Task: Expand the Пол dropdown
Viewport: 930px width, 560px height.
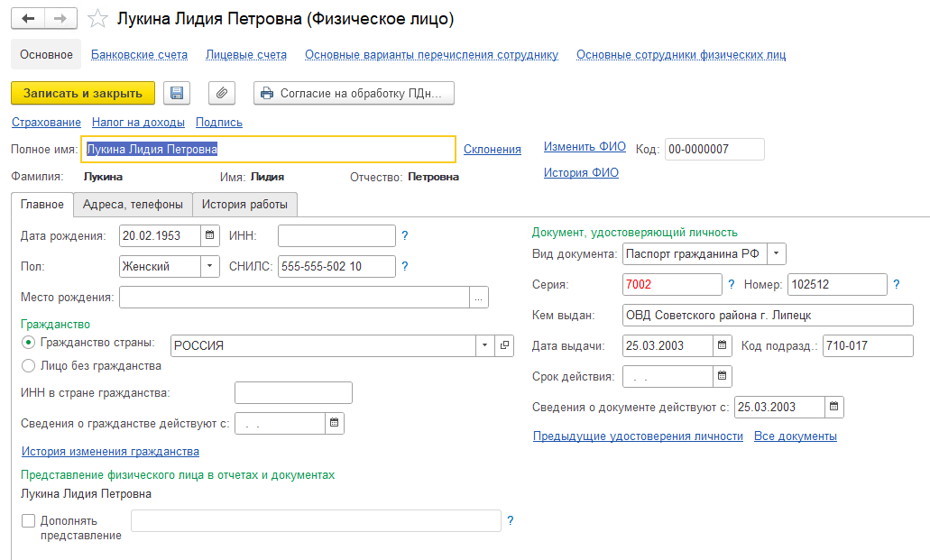Action: 210,266
